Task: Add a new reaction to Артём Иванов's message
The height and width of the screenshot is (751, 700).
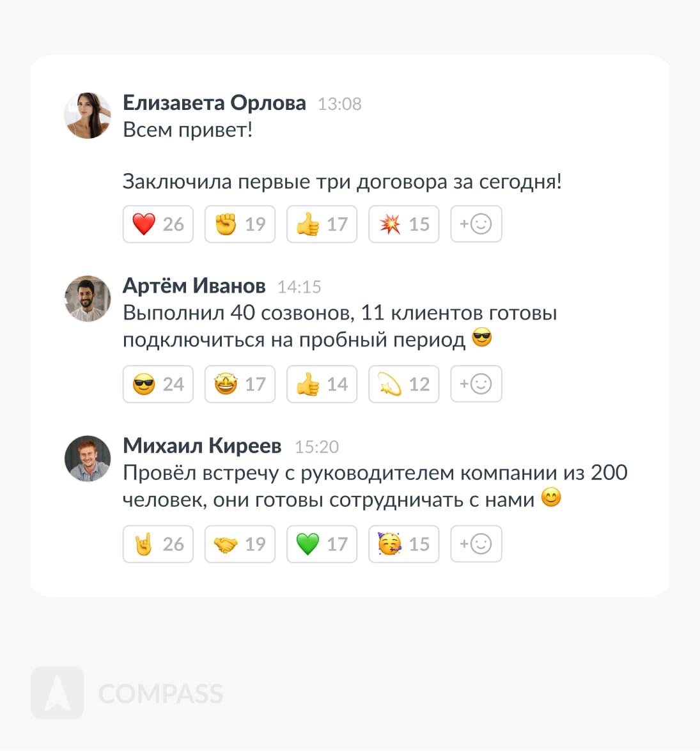Action: (x=476, y=384)
